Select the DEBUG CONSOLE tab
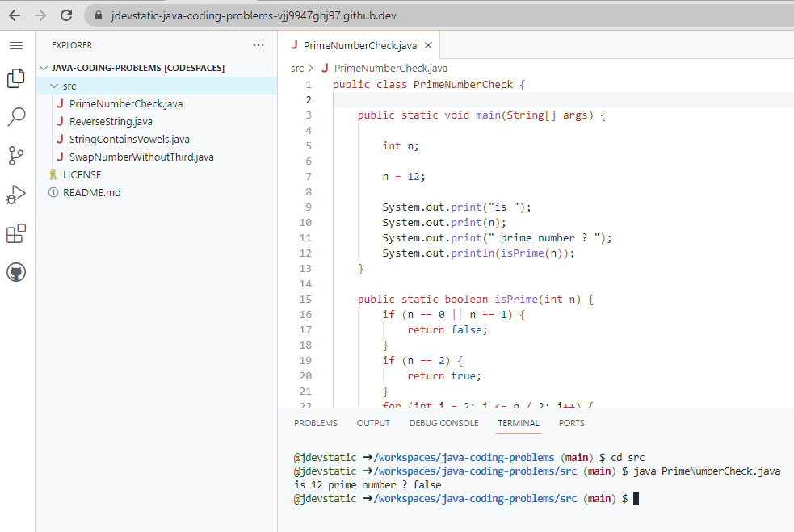Image resolution: width=794 pixels, height=532 pixels. pyautogui.click(x=443, y=422)
